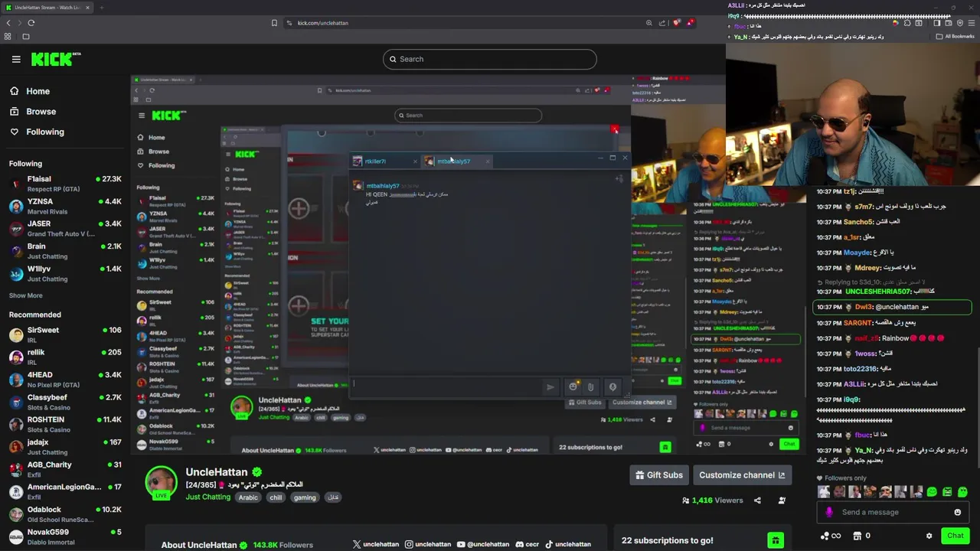Viewport: 980px width, 551px height.
Task: Close the UncleHattan Stream browser tab
Action: (x=87, y=8)
